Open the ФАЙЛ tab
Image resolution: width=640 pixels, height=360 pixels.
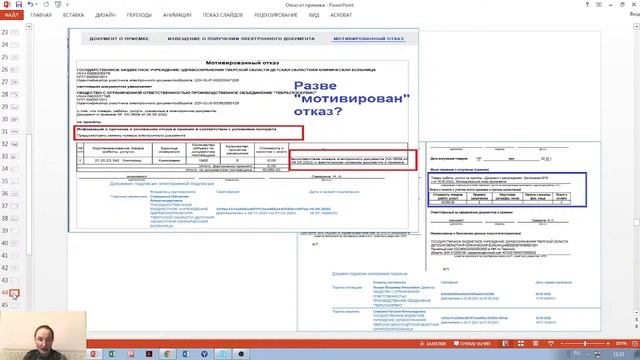pos(12,15)
